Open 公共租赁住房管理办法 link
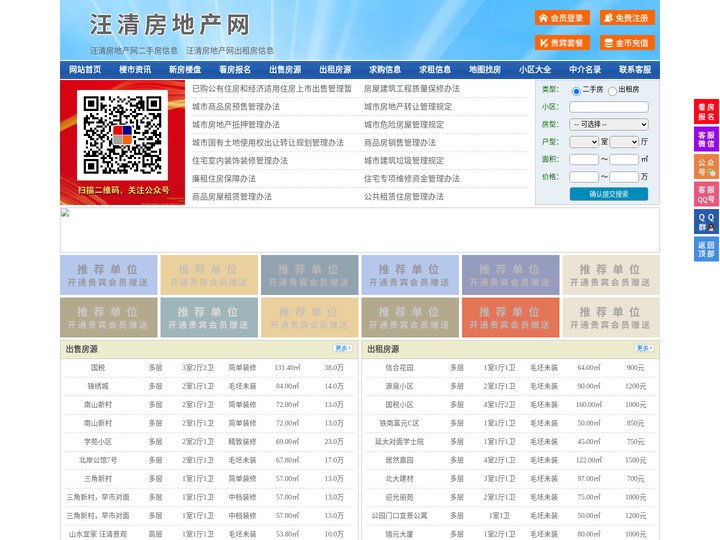 coord(404,197)
